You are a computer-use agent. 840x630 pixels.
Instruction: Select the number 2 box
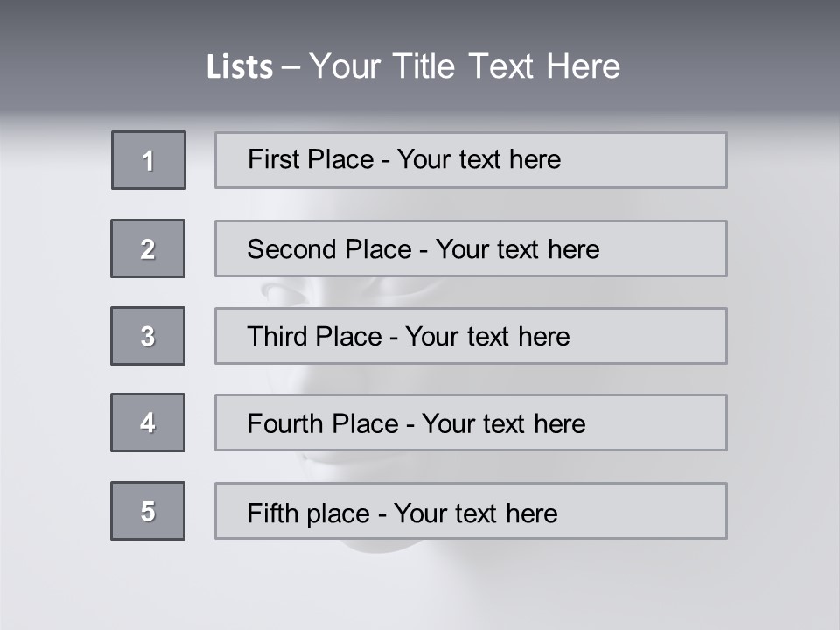coord(148,248)
